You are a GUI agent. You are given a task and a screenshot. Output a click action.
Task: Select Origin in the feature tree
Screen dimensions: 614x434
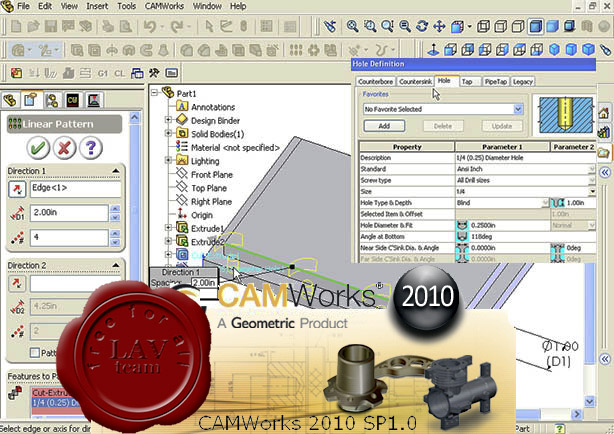[202, 215]
